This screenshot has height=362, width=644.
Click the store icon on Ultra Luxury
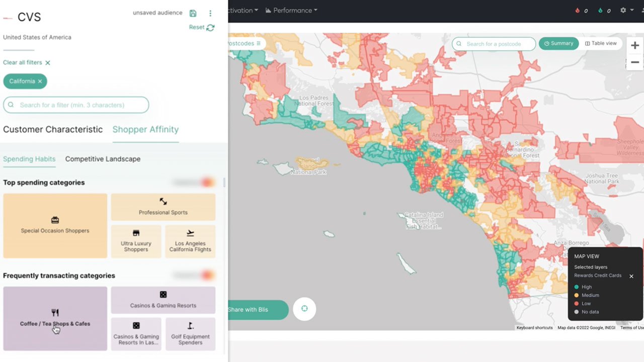click(x=136, y=233)
